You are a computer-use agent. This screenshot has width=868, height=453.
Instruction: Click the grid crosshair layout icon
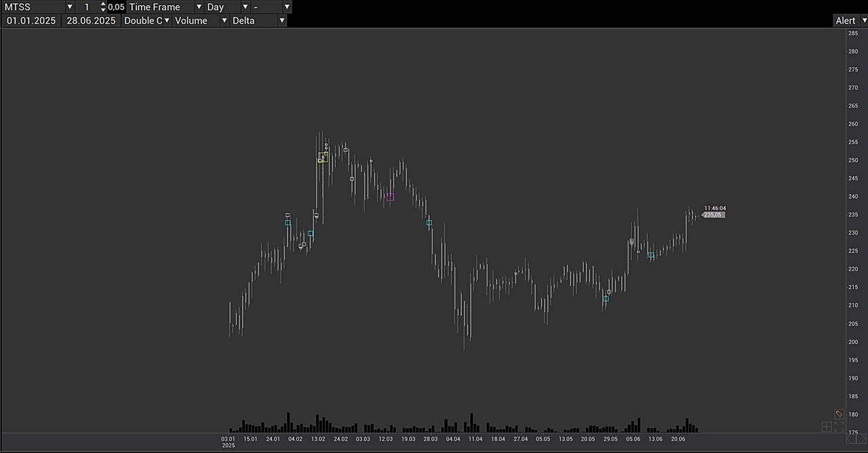[827, 427]
